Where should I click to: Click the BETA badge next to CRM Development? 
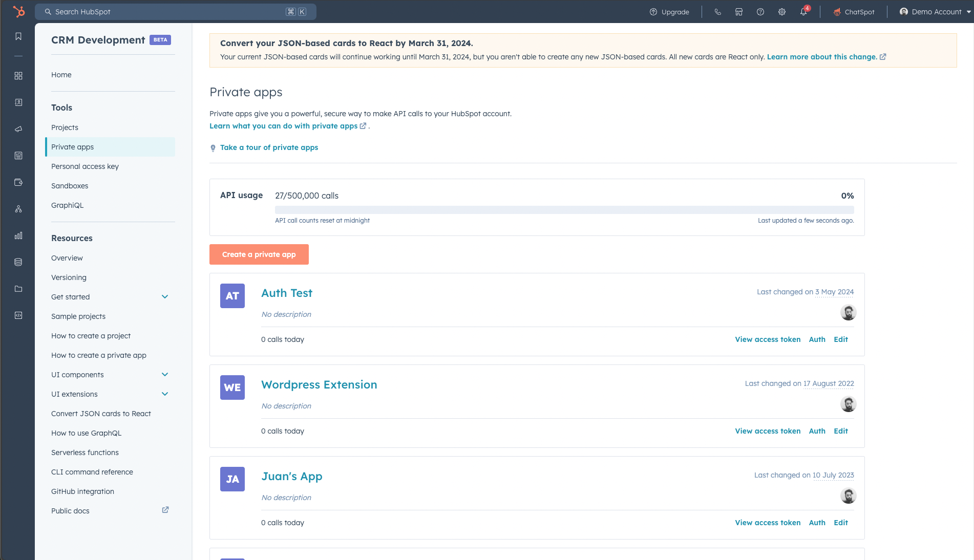click(160, 40)
